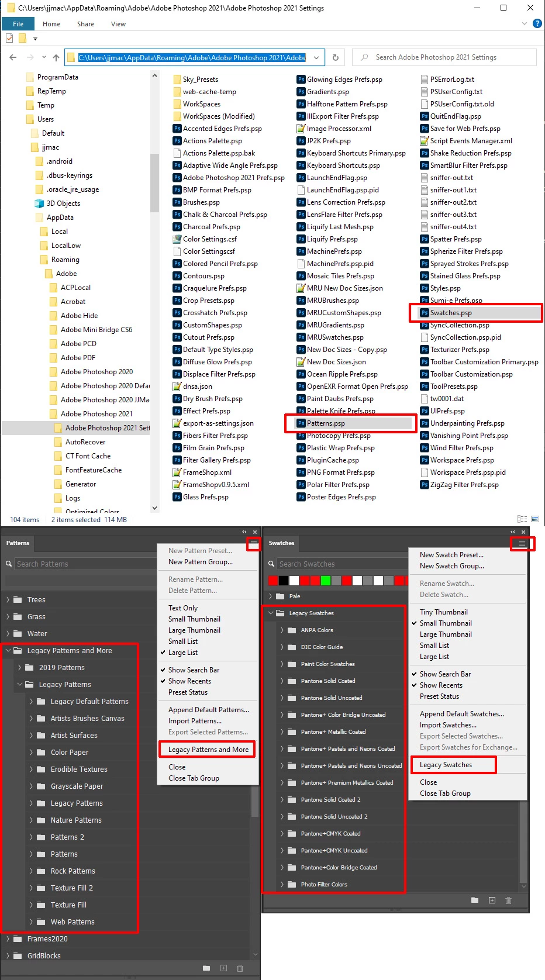The width and height of the screenshot is (545, 980).
Task: Pick the green color swatch
Action: (x=326, y=581)
